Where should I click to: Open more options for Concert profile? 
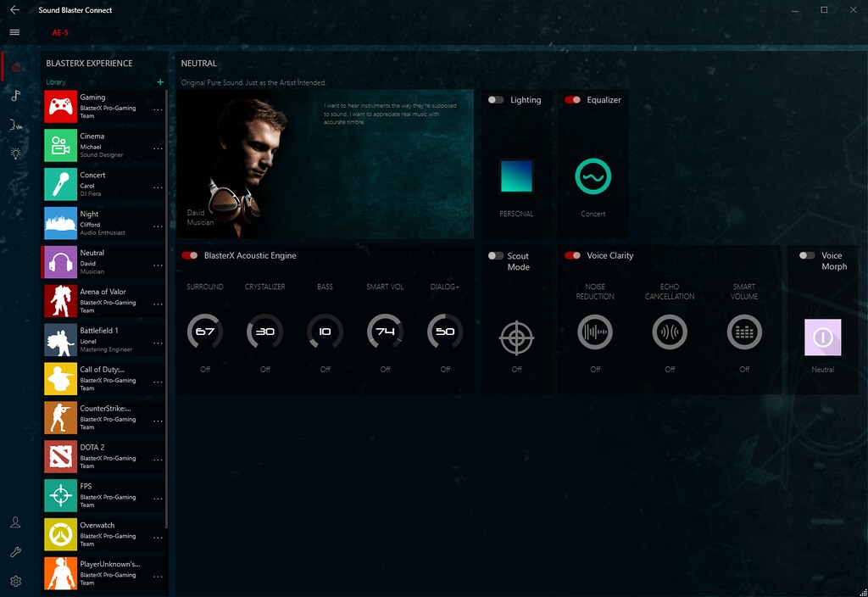click(159, 187)
